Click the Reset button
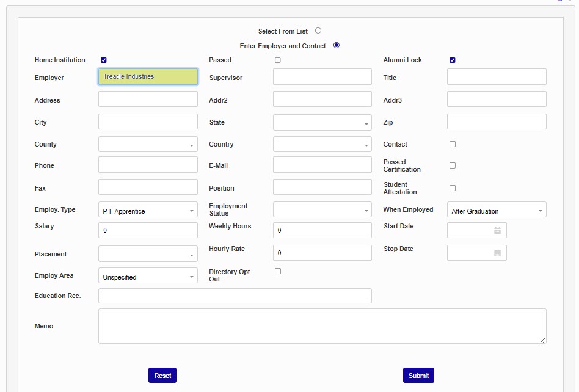579x392 pixels. pyautogui.click(x=162, y=376)
